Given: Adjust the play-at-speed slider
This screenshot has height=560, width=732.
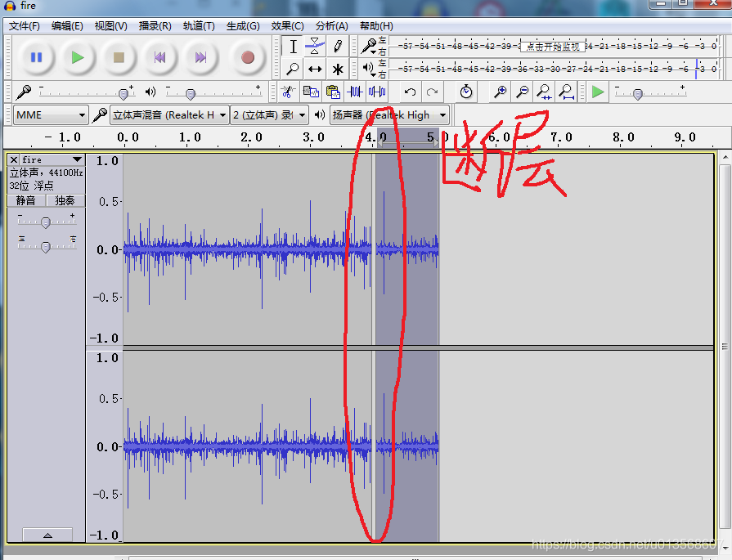Looking at the screenshot, I should [638, 94].
